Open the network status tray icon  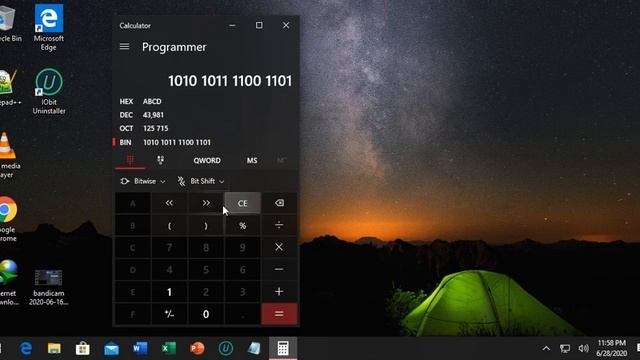pos(565,348)
